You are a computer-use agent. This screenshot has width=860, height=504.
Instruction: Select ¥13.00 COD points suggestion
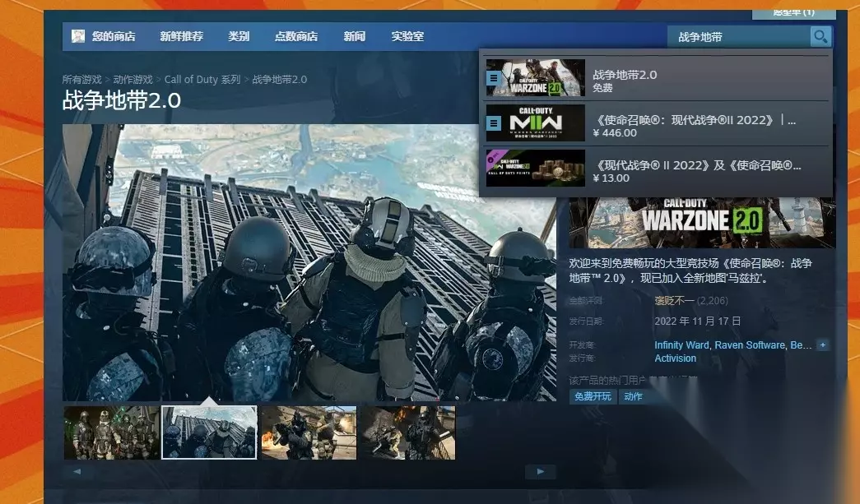657,169
